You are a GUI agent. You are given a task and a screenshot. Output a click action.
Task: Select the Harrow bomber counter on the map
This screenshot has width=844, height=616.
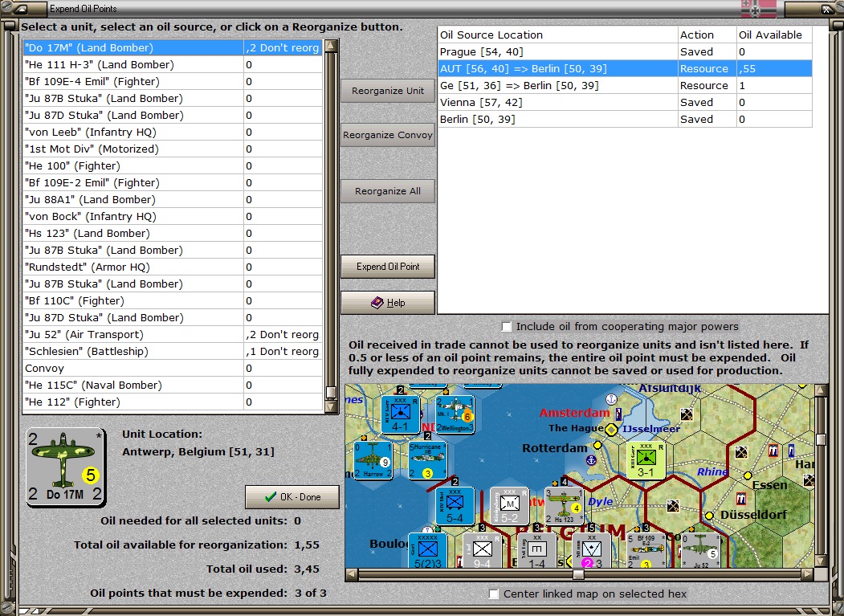click(373, 460)
